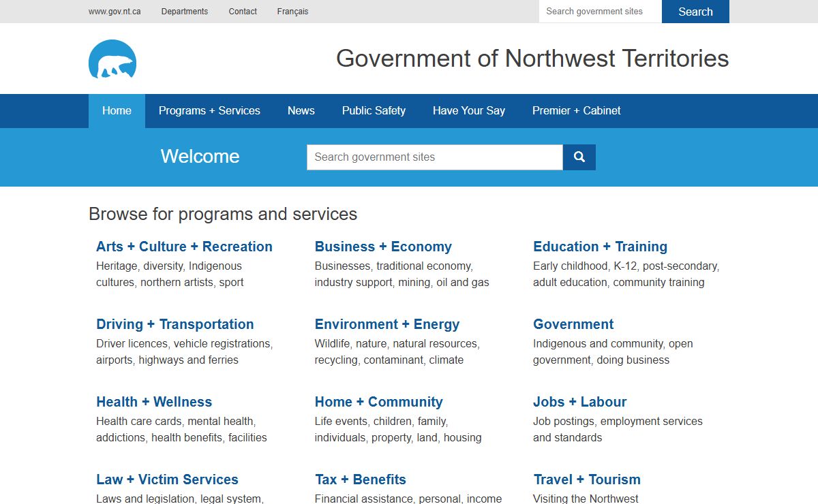
Task: Click the top bar Search button
Action: coord(695,12)
